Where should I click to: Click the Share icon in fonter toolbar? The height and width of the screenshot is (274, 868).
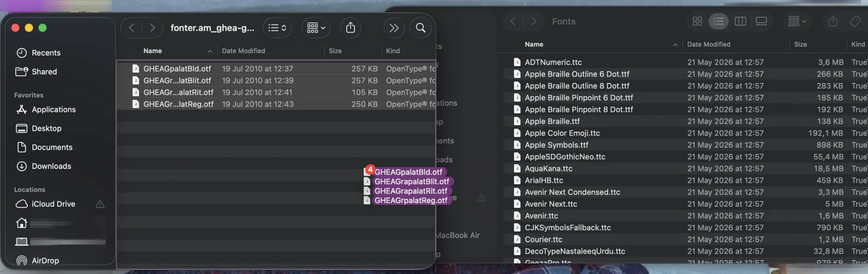tap(350, 28)
